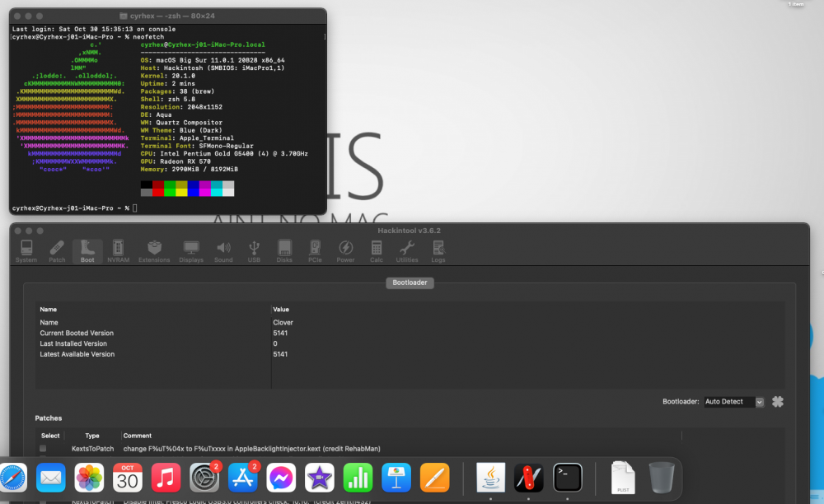The image size is (824, 504).
Task: Open Terminal from the Dock
Action: [568, 478]
